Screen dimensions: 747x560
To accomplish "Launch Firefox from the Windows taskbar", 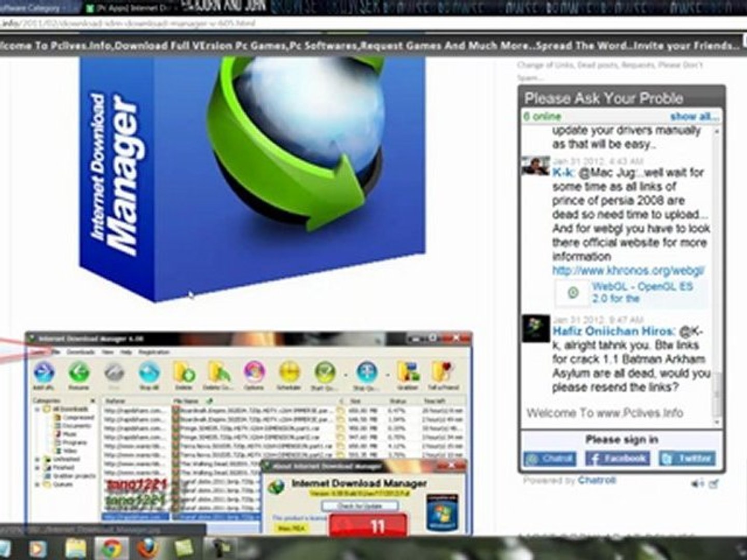I will 147,548.
